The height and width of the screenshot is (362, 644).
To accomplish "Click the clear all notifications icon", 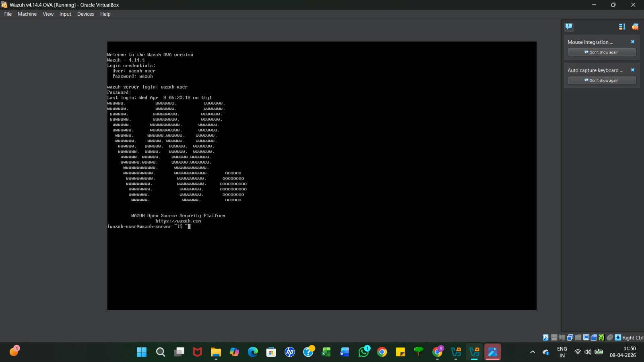I will 635,27.
